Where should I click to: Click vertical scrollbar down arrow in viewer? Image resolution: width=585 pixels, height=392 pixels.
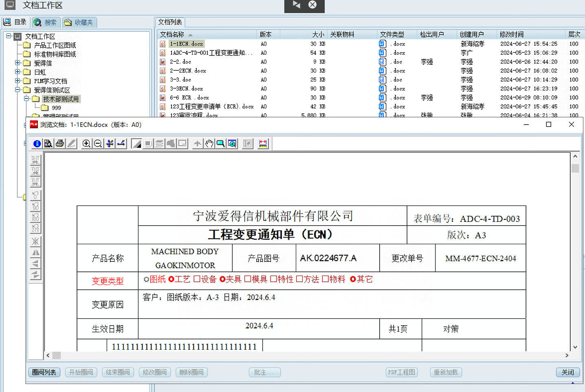coord(575,347)
